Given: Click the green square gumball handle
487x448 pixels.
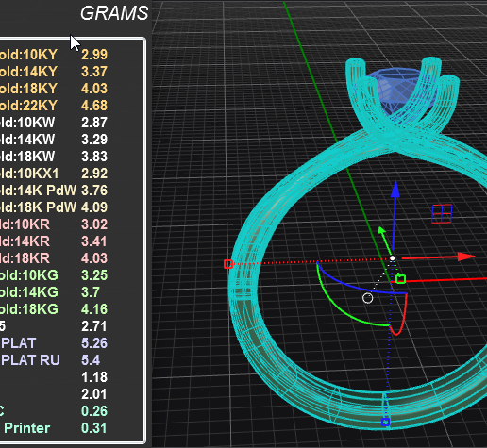Looking at the screenshot, I should (400, 279).
